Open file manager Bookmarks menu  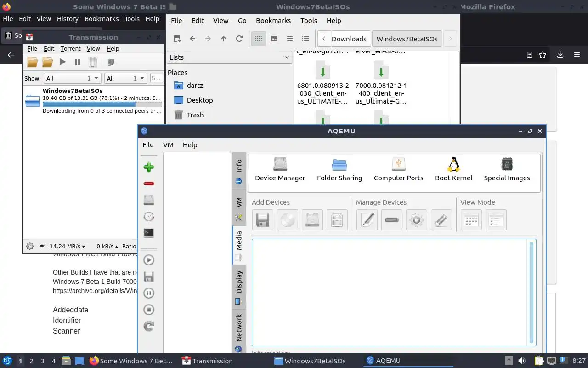click(273, 20)
